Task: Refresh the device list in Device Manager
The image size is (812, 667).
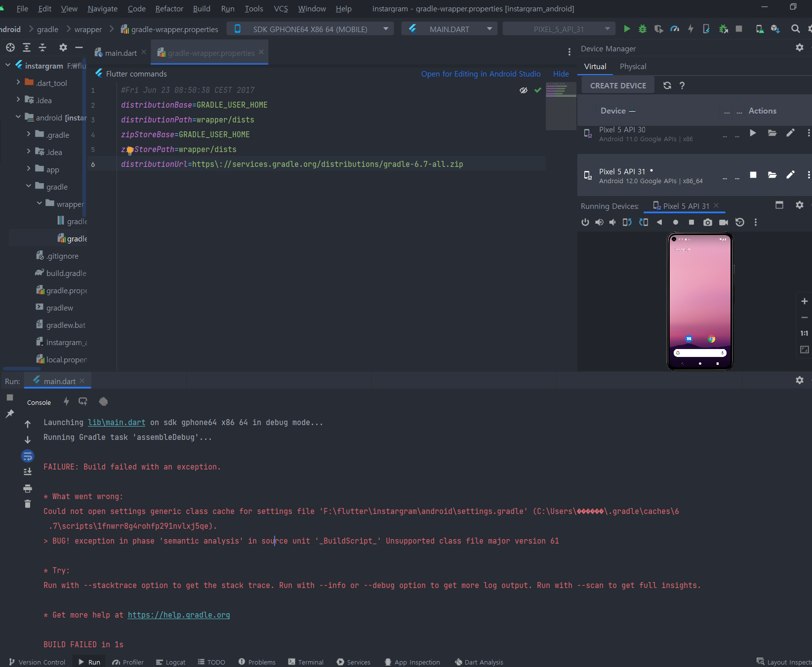Action: point(667,85)
